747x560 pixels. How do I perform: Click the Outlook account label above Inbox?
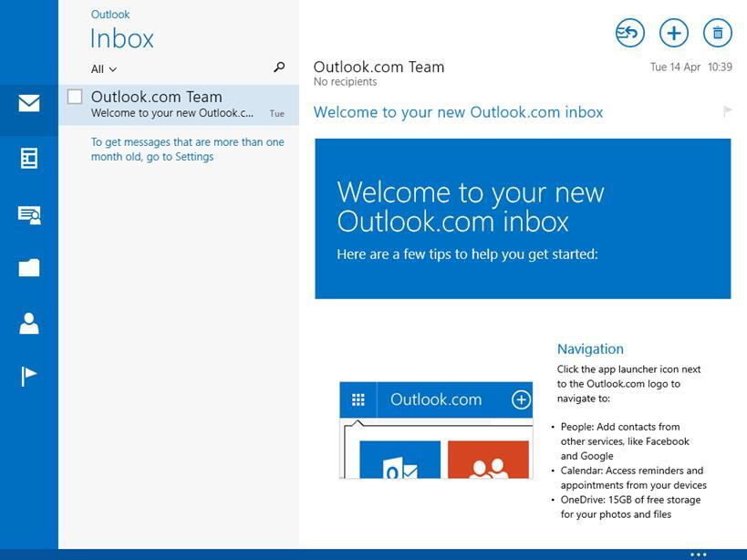coord(110,15)
